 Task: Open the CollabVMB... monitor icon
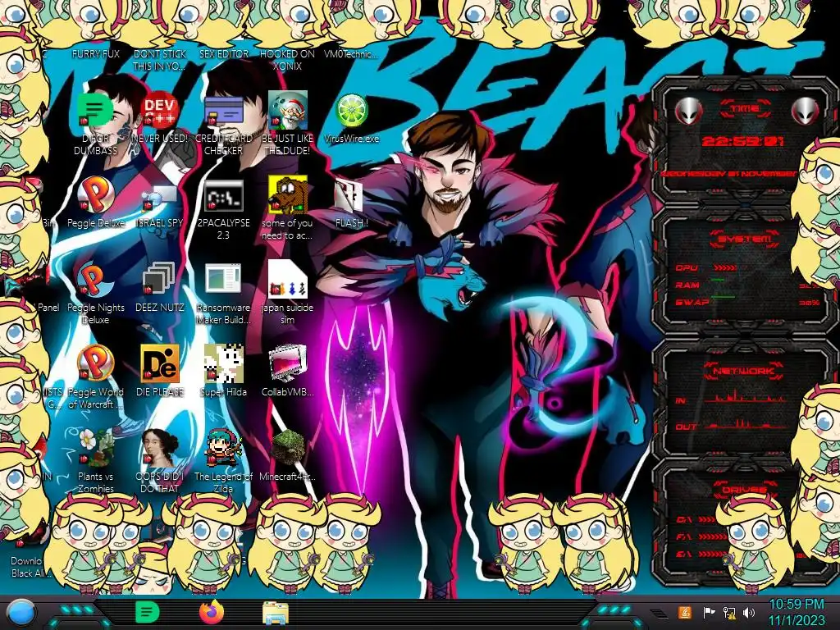point(288,364)
